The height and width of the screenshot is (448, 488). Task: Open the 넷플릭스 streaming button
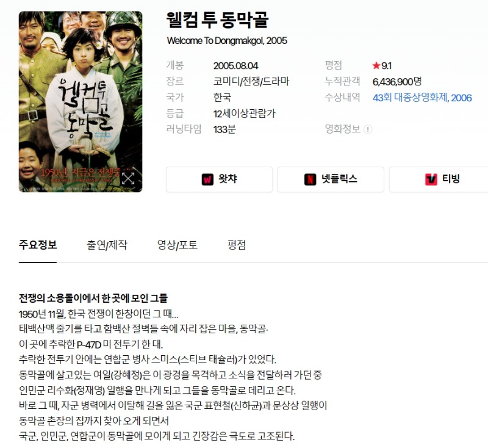331,179
